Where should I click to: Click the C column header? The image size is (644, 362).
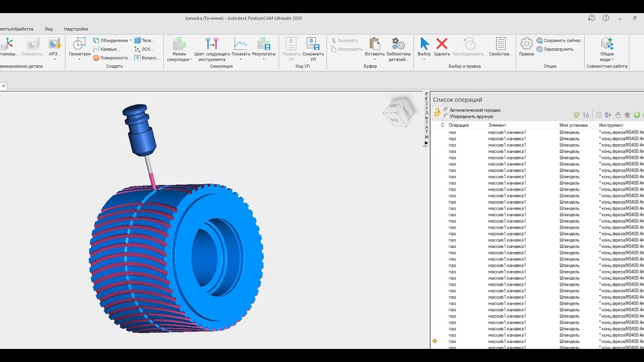pos(443,125)
